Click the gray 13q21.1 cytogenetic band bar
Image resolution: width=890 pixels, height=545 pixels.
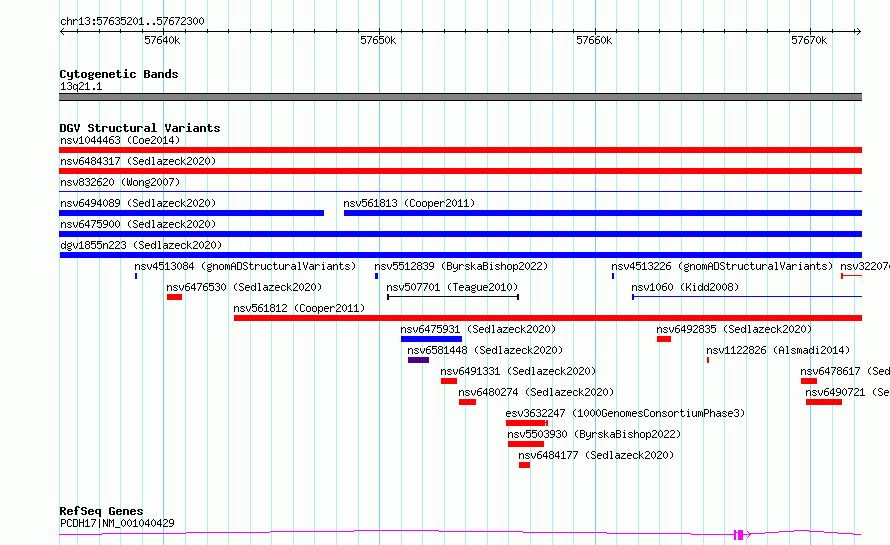pos(460,97)
